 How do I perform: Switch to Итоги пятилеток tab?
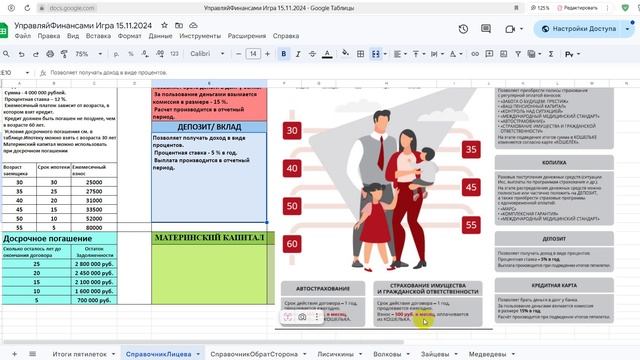tap(80, 354)
